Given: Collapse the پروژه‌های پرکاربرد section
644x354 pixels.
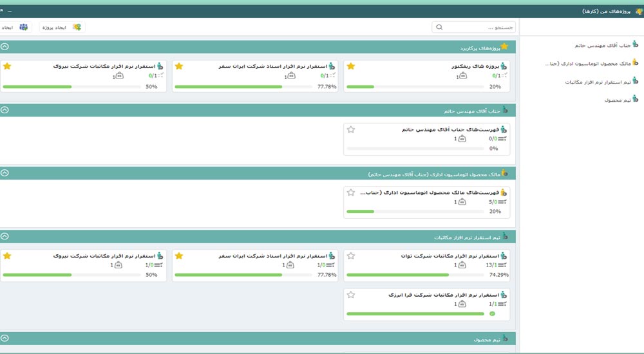Looking at the screenshot, I should pyautogui.click(x=5, y=46).
